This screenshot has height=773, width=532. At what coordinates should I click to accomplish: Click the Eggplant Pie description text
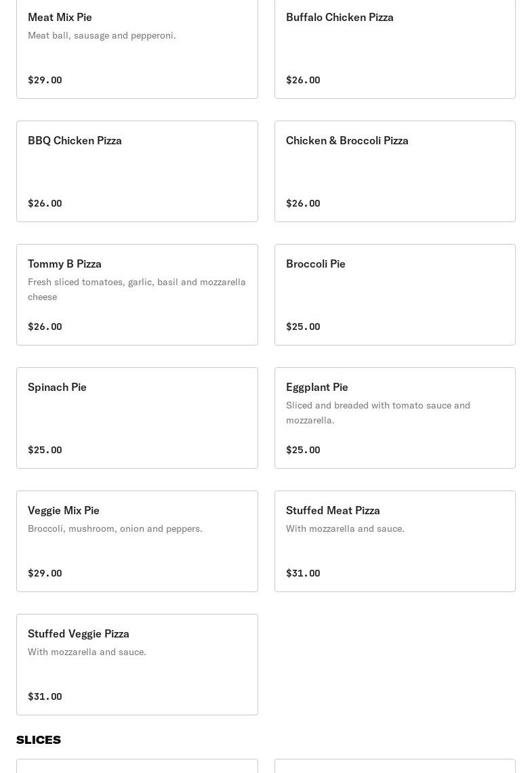pyautogui.click(x=377, y=413)
